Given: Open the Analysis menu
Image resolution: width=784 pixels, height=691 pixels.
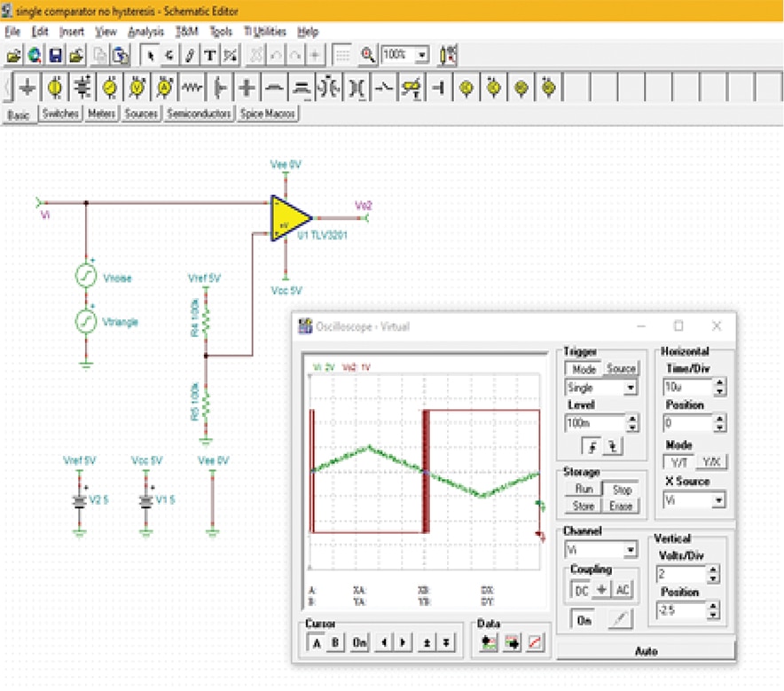Looking at the screenshot, I should [x=145, y=31].
